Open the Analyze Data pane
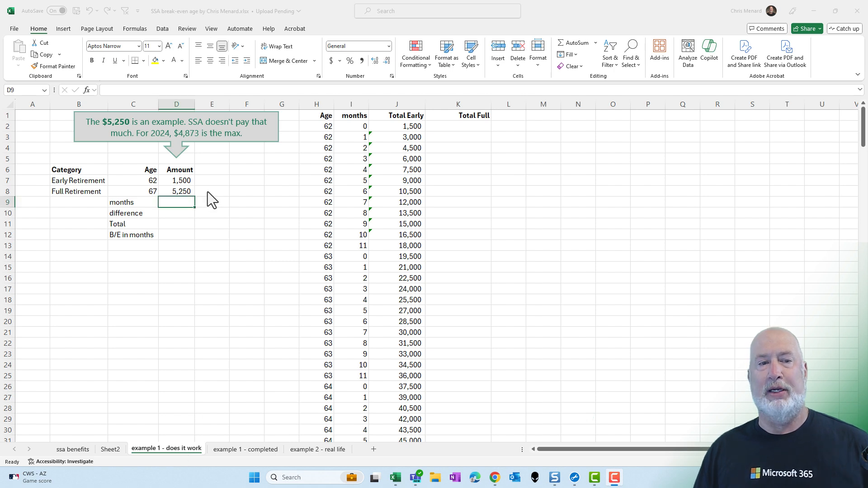The image size is (868, 488). click(x=687, y=52)
